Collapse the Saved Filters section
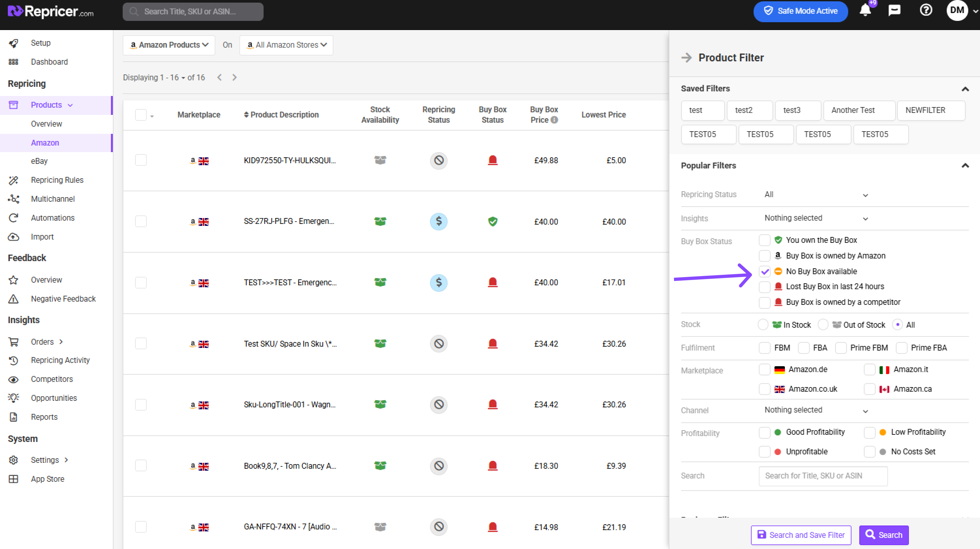 pos(965,89)
